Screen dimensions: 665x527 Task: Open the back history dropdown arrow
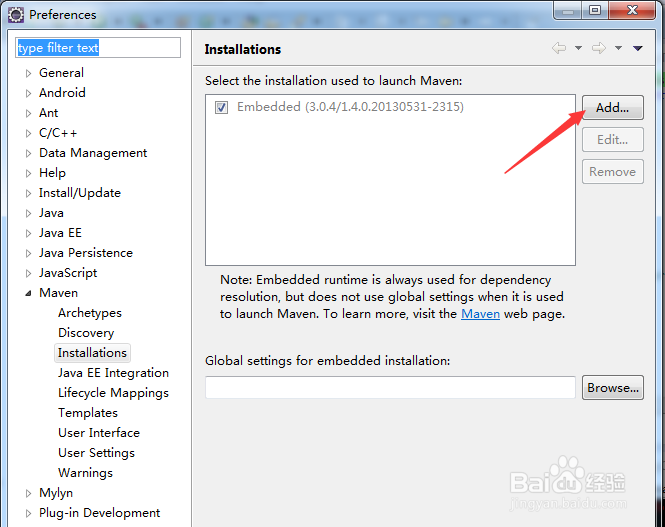tap(578, 48)
